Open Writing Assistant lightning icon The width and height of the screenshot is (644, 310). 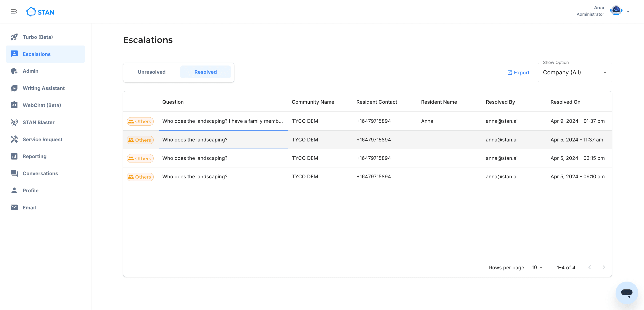(14, 88)
